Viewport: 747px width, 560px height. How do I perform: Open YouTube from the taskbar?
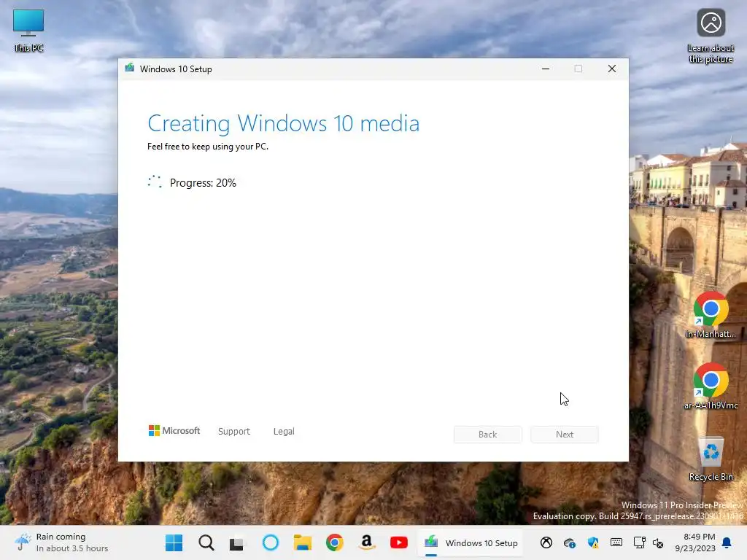(x=399, y=542)
